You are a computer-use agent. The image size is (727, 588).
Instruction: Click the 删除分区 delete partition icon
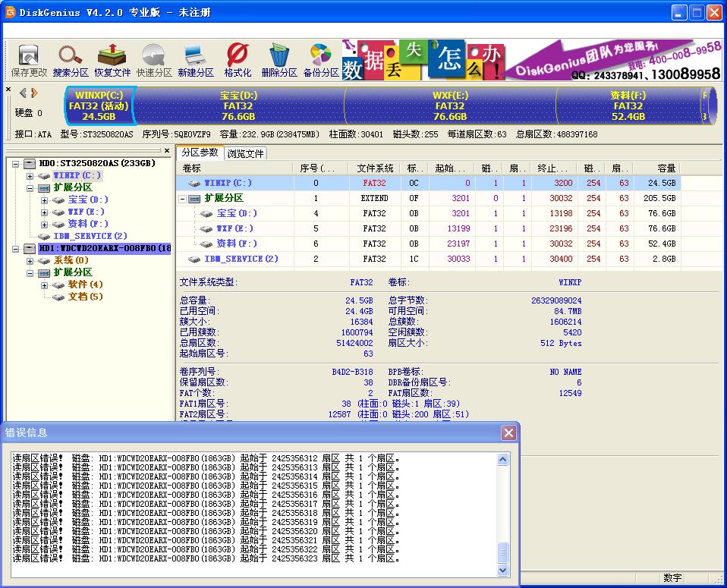[279, 60]
